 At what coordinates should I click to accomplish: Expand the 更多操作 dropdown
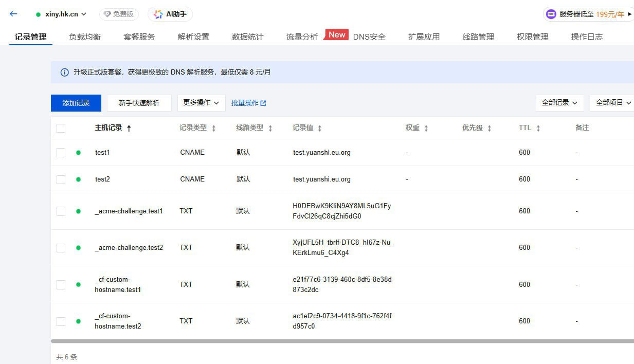point(201,103)
